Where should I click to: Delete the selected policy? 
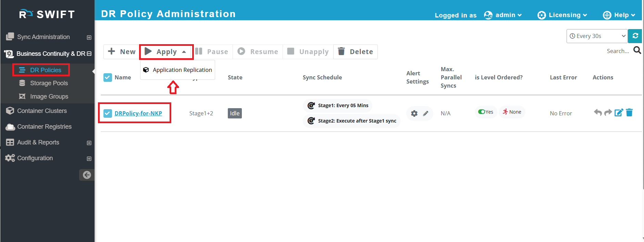pos(355,52)
